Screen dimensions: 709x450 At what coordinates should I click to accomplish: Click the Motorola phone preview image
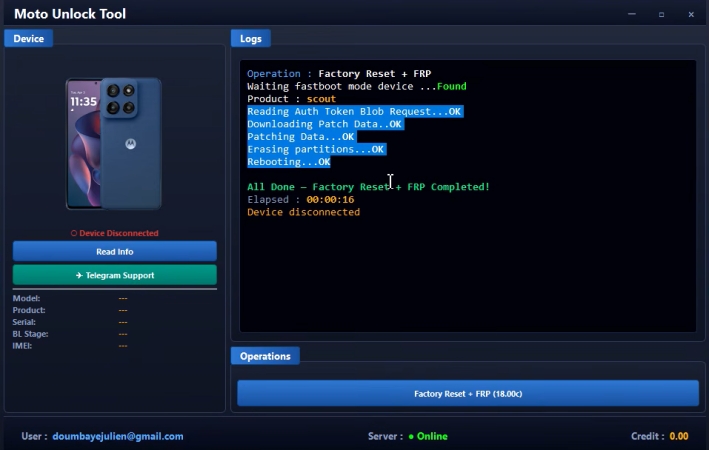[x=113, y=144]
